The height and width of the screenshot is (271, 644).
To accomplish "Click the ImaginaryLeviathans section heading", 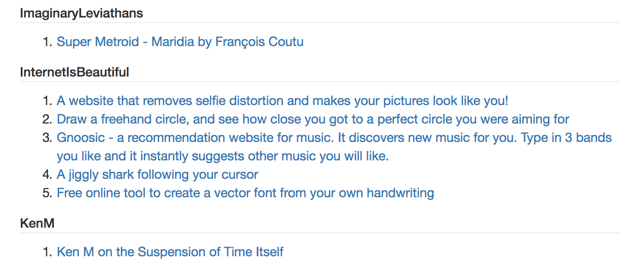I will tap(82, 13).
